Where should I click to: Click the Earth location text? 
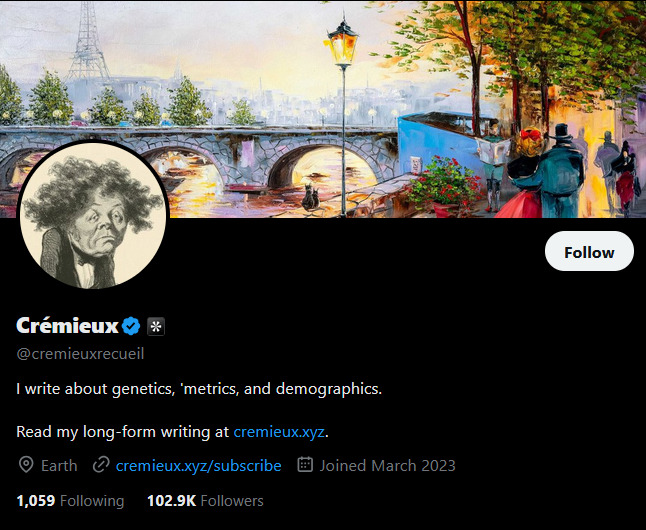pyautogui.click(x=59, y=465)
